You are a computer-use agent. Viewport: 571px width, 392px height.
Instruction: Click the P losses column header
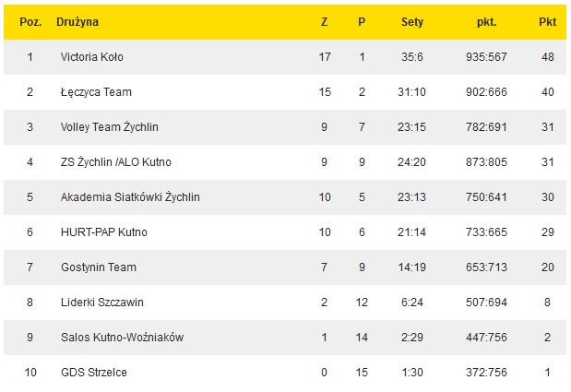(x=362, y=21)
